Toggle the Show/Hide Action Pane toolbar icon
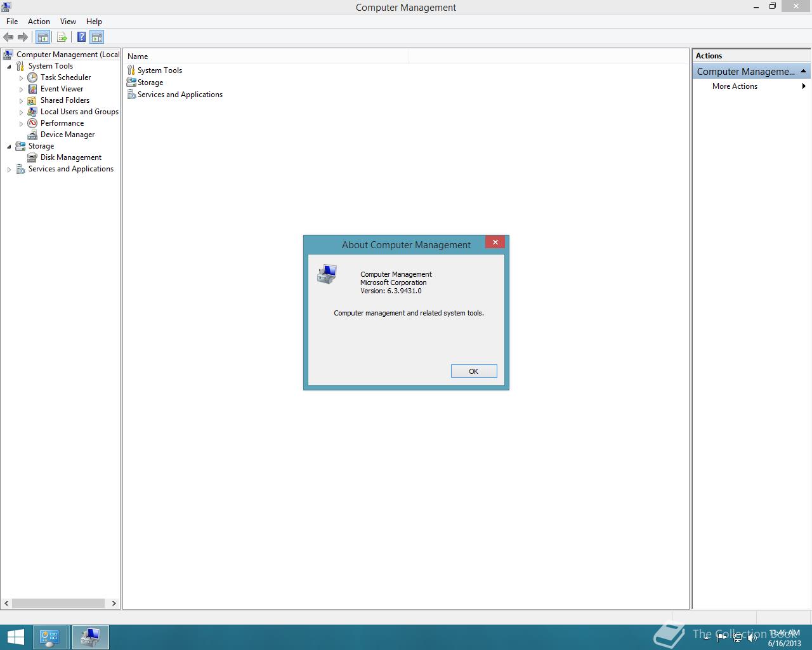The width and height of the screenshot is (812, 650). tap(96, 37)
